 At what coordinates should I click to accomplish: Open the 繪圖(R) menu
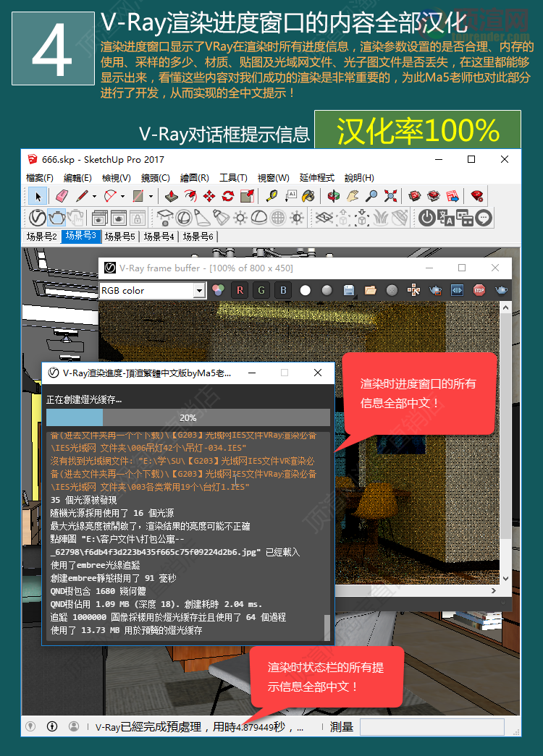[195, 178]
